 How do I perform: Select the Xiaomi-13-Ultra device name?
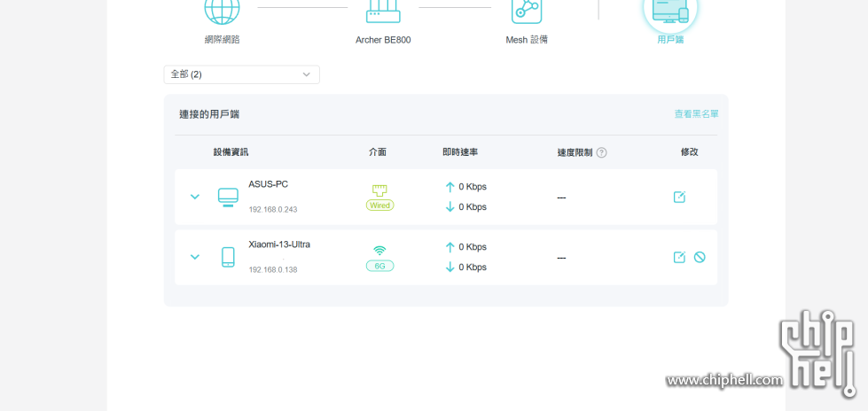(279, 244)
